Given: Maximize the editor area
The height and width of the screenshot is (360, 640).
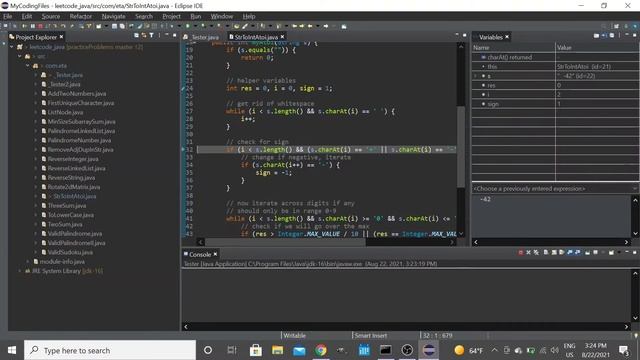Looking at the screenshot, I should [464, 36].
